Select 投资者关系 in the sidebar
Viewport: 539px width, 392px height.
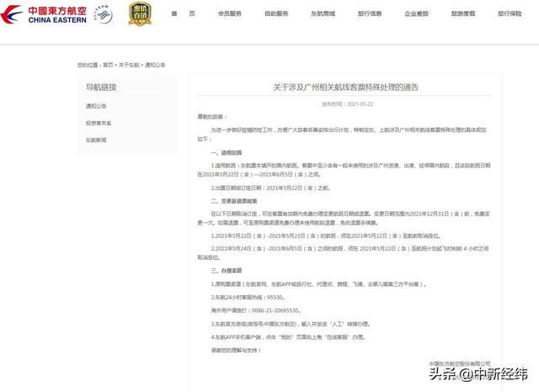pos(99,123)
